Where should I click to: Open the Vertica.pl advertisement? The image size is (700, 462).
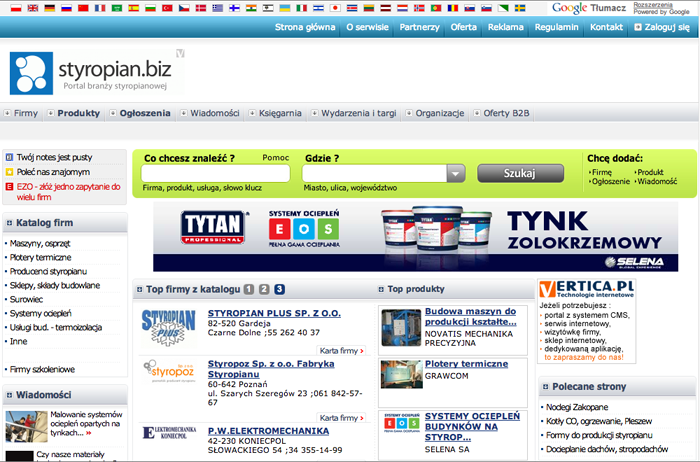click(x=587, y=321)
